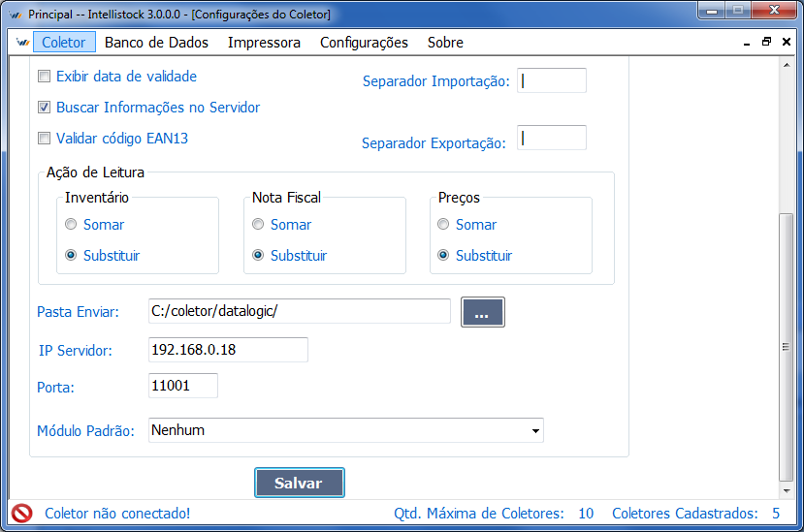
Task: Click the 'Ação de Leitura' group title
Action: tap(95, 172)
